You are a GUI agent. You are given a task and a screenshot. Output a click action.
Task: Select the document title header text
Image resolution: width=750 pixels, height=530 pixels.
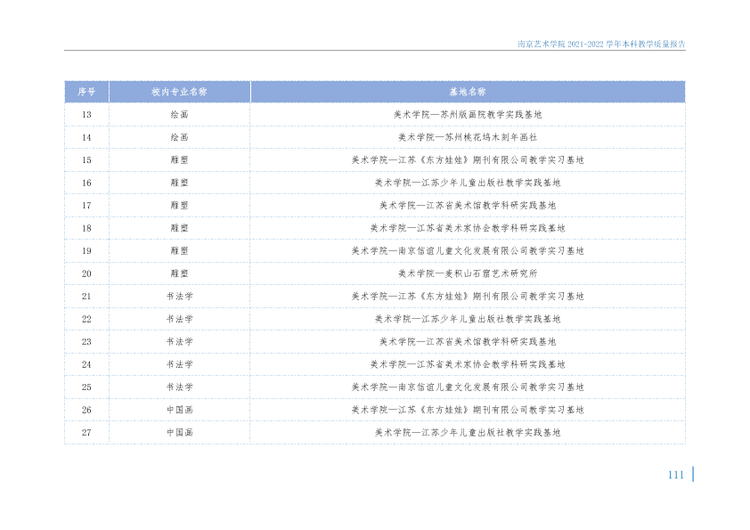(x=601, y=44)
